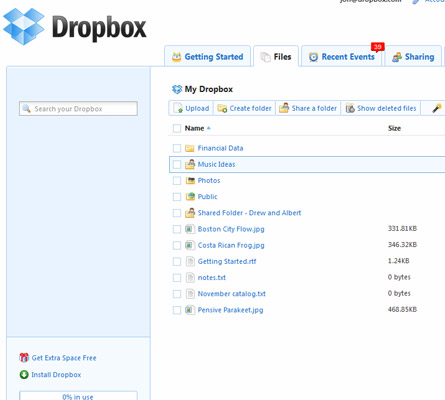Check the Music Ideas checkbox

point(177,164)
